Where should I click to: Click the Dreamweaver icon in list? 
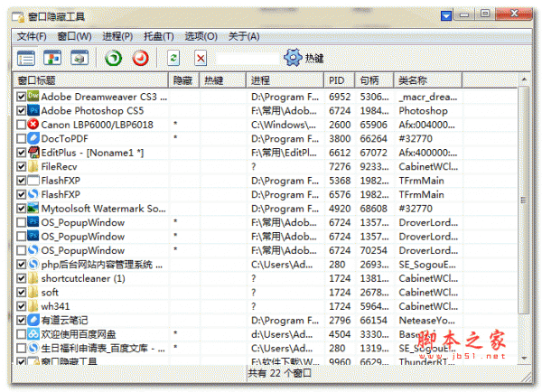(x=33, y=96)
